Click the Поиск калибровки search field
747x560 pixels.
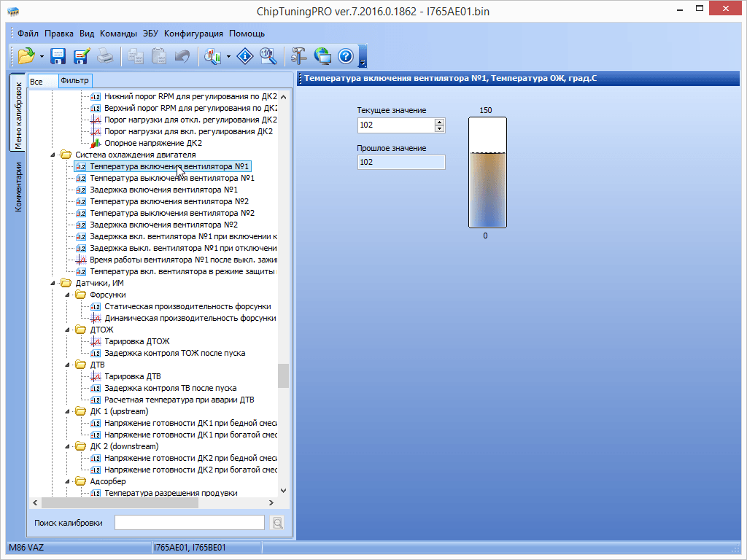tap(189, 522)
